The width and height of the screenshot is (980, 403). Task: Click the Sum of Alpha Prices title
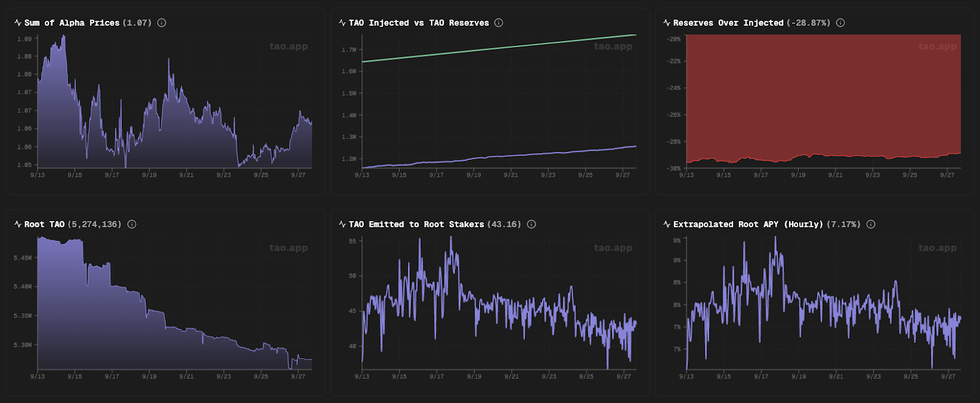pyautogui.click(x=72, y=23)
